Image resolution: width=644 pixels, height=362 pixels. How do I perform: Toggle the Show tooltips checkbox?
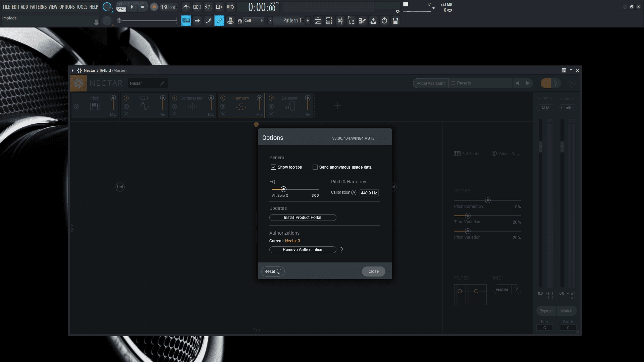click(273, 167)
